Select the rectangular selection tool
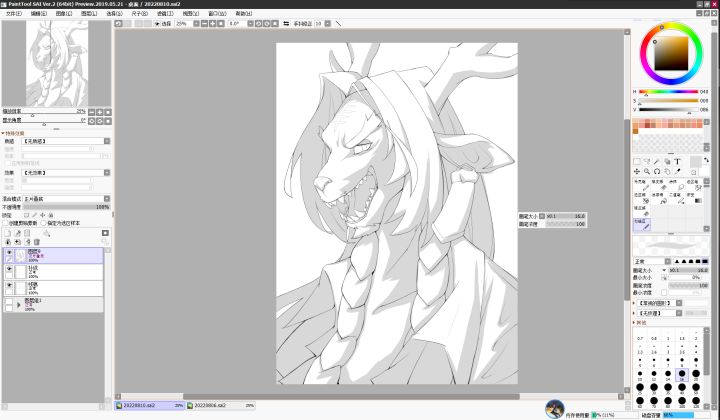720x420 pixels. 637,162
